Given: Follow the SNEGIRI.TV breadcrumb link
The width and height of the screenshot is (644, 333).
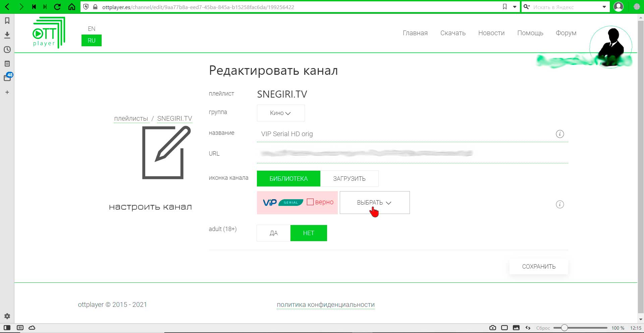Looking at the screenshot, I should 175,118.
